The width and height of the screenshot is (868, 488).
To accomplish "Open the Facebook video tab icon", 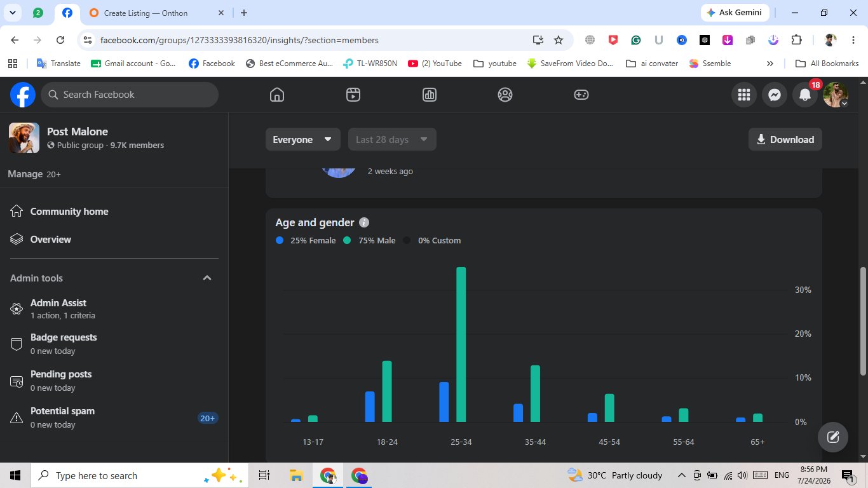I will coord(353,95).
